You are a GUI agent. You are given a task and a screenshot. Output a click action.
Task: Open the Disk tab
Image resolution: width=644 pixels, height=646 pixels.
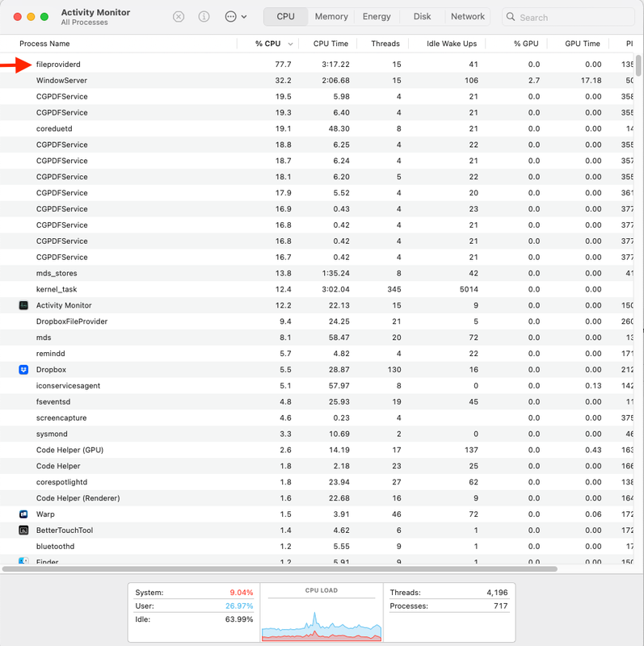pos(422,17)
